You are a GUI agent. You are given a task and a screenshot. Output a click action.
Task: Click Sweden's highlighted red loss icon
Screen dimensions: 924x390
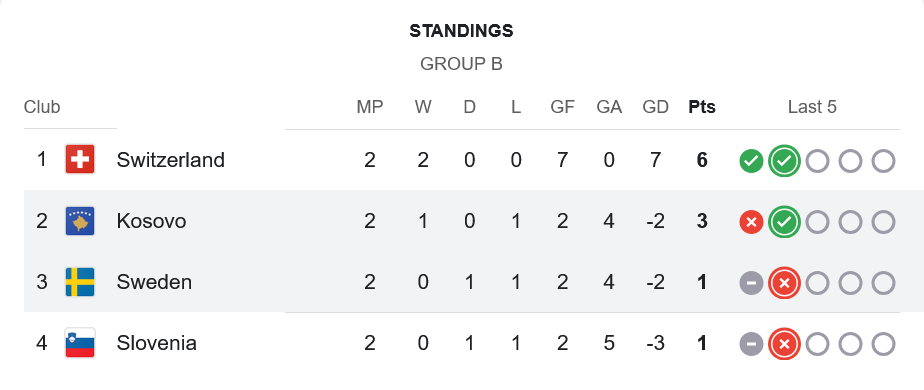pos(784,283)
